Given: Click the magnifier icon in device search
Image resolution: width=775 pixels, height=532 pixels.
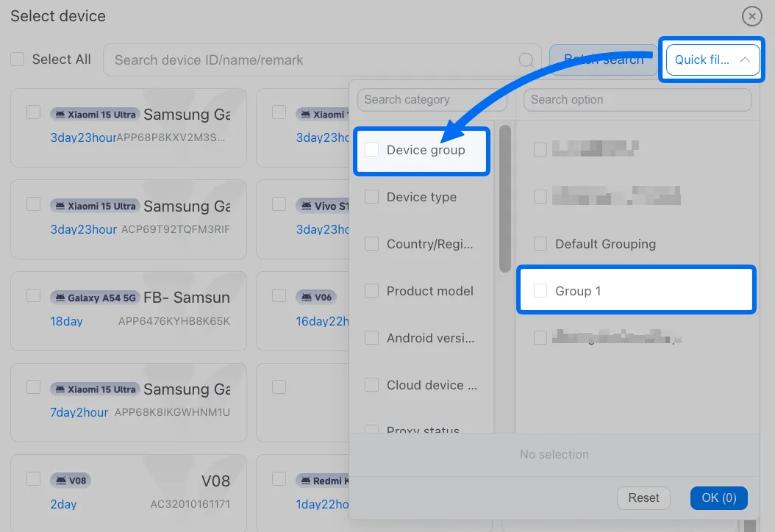Looking at the screenshot, I should tap(526, 60).
